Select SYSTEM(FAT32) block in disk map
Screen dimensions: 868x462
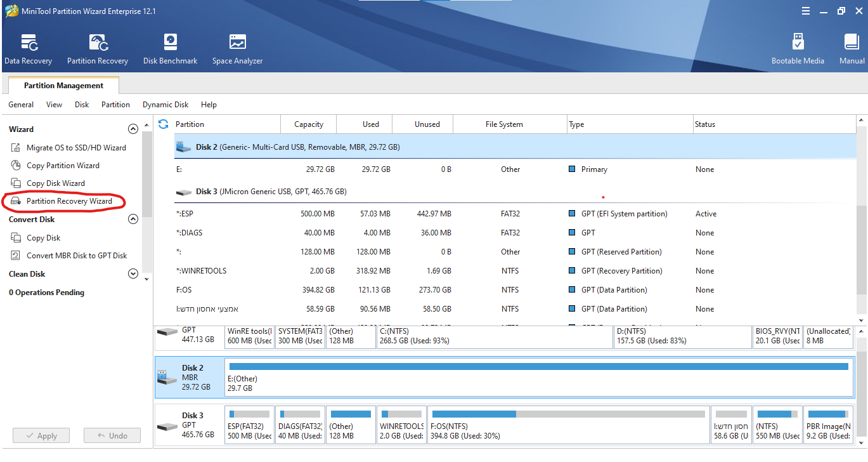tap(301, 336)
